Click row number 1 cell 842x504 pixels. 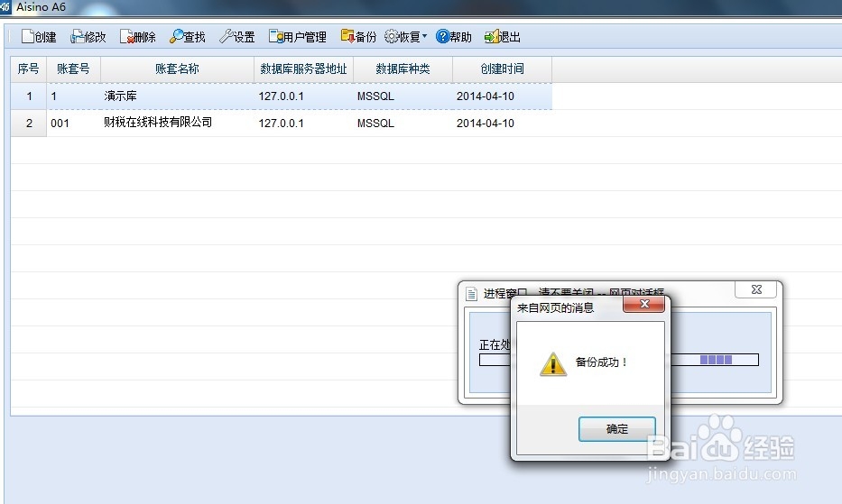[29, 96]
